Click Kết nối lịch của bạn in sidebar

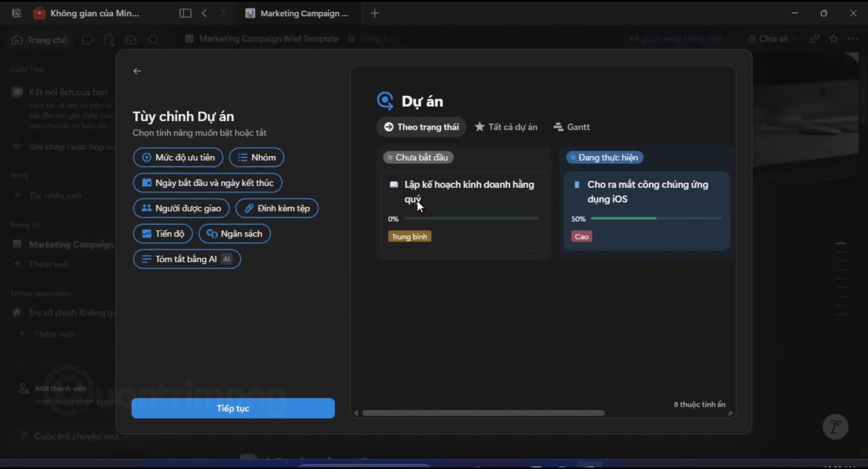pyautogui.click(x=68, y=92)
